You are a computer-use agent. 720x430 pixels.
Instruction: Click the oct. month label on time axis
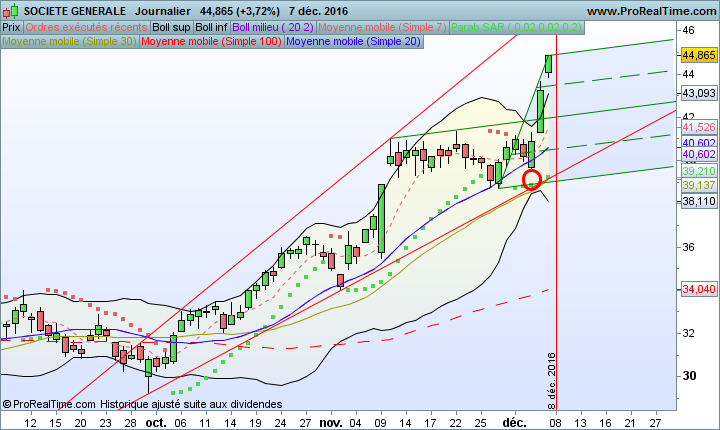[156, 423]
